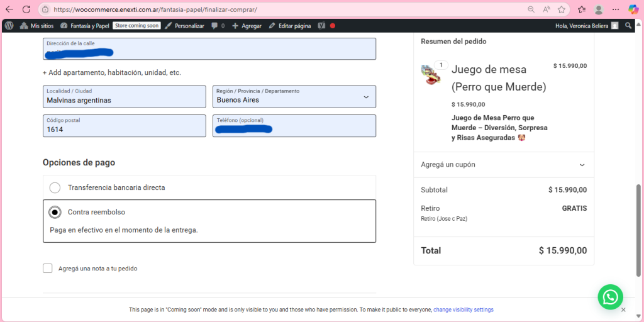The image size is (644, 322).
Task: Click the Store coming soon badge
Action: (136, 26)
